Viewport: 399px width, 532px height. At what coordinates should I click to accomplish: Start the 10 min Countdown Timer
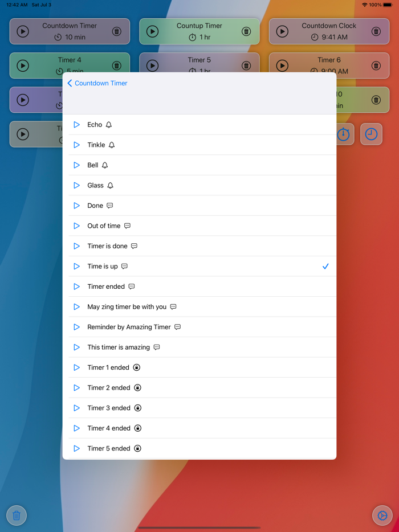click(x=23, y=31)
